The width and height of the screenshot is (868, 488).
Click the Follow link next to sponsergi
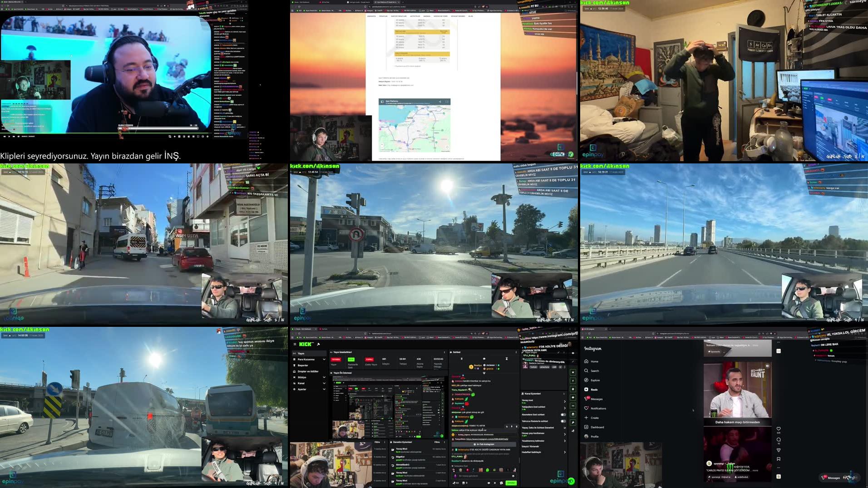[x=731, y=464]
